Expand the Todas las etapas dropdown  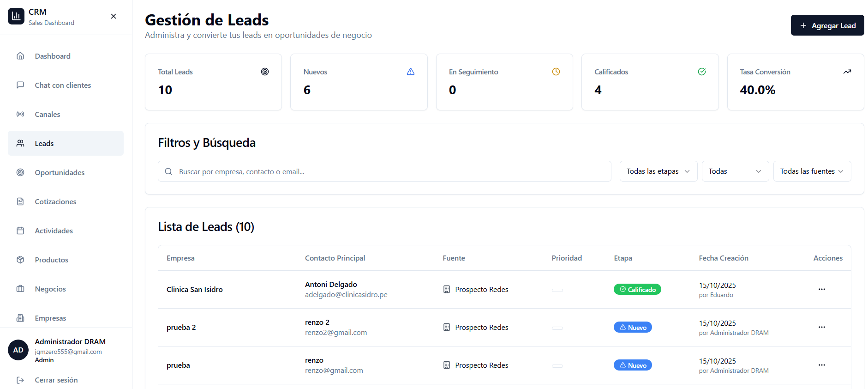658,171
